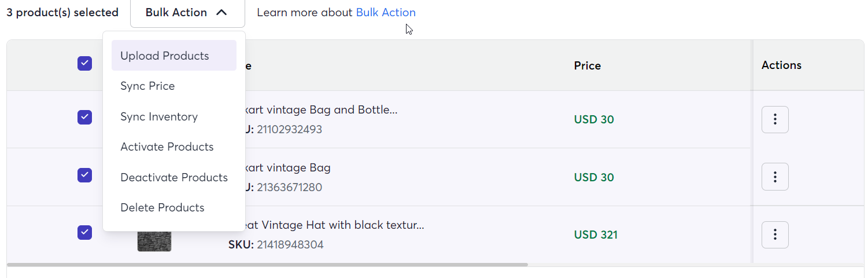Open actions menu for SKU 21102932493

(x=775, y=119)
